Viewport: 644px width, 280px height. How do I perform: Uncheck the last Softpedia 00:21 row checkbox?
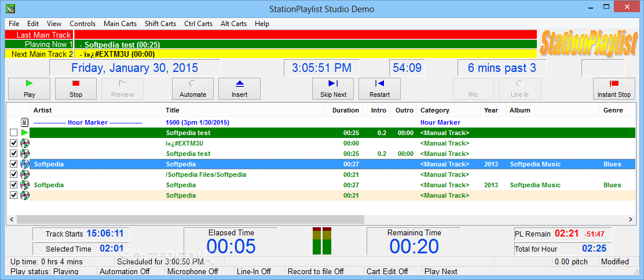(x=13, y=195)
